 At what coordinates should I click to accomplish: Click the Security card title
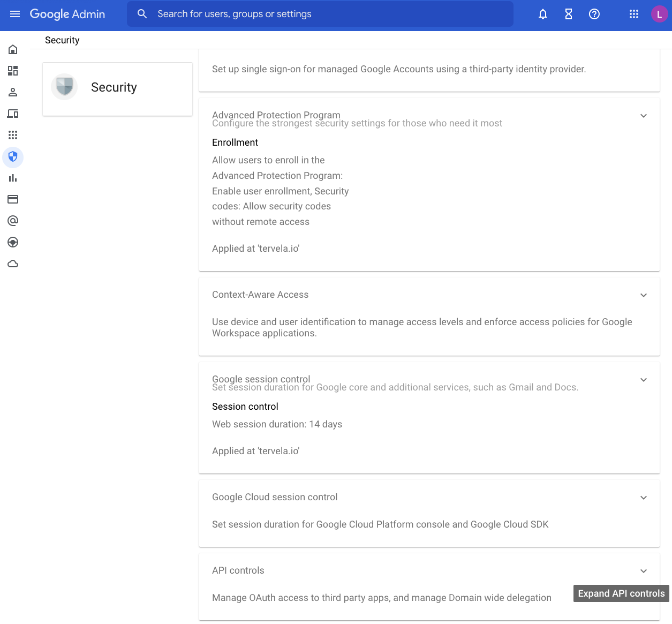(114, 87)
